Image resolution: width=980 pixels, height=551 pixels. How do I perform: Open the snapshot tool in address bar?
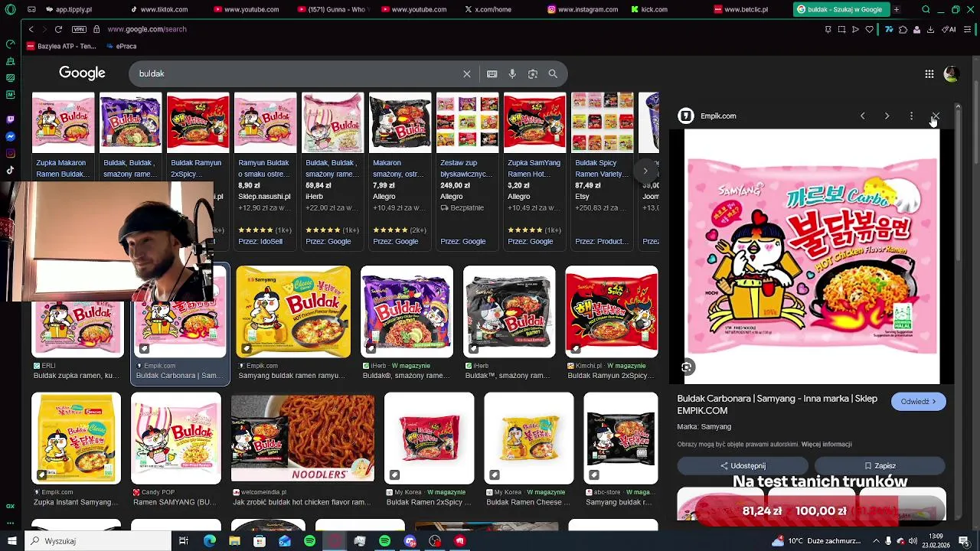(x=841, y=29)
